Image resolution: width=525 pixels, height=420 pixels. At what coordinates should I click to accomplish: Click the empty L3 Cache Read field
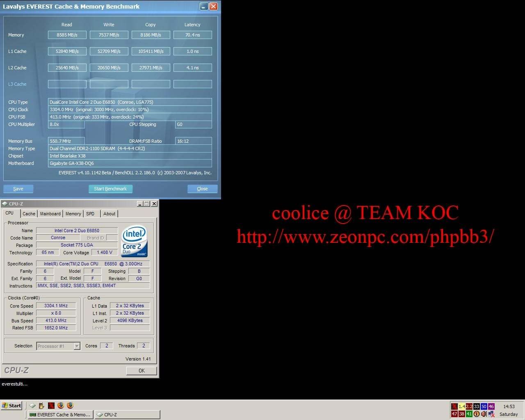pyautogui.click(x=67, y=84)
